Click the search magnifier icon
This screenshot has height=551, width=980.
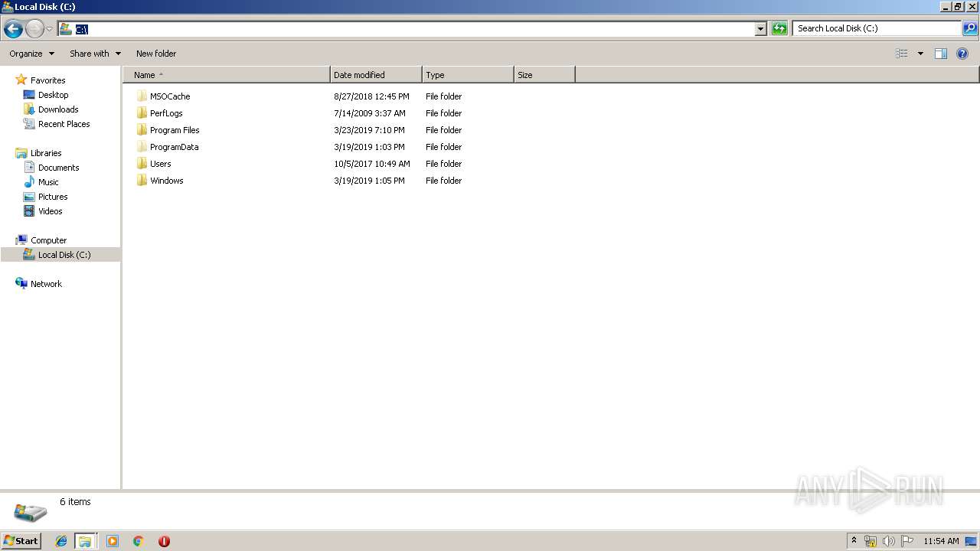(x=970, y=28)
